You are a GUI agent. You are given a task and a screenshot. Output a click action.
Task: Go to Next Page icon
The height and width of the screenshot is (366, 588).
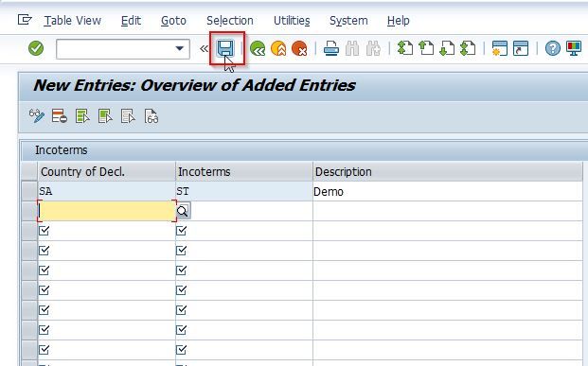tap(447, 48)
